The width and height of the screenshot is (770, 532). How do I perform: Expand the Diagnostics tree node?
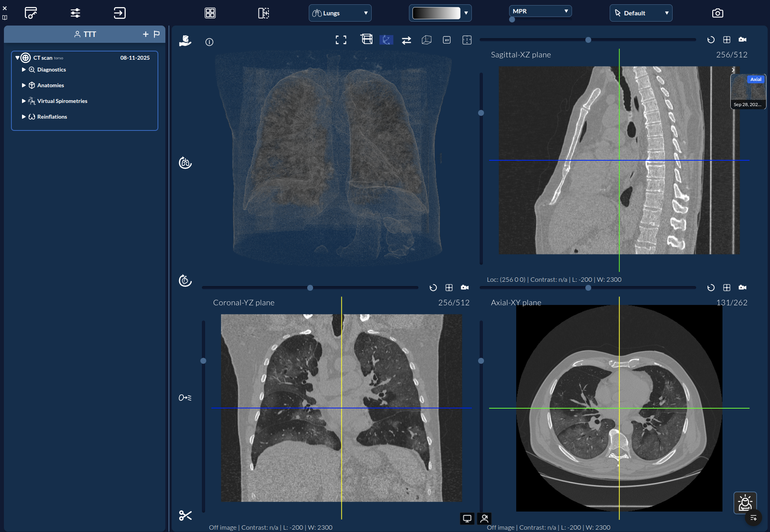24,70
